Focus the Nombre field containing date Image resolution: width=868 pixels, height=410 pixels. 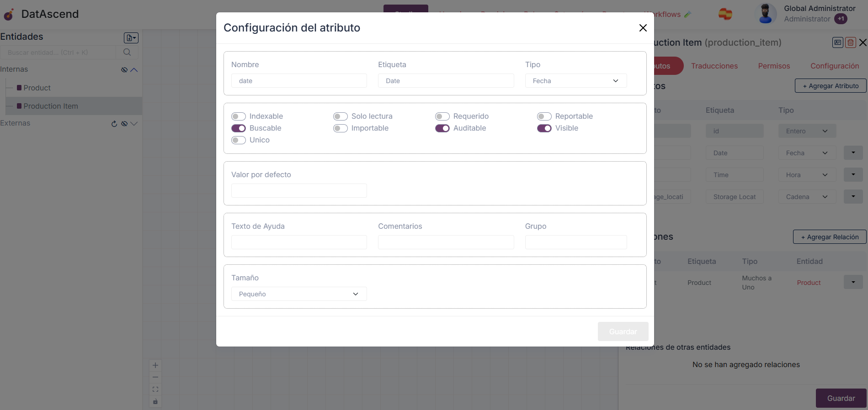point(299,81)
